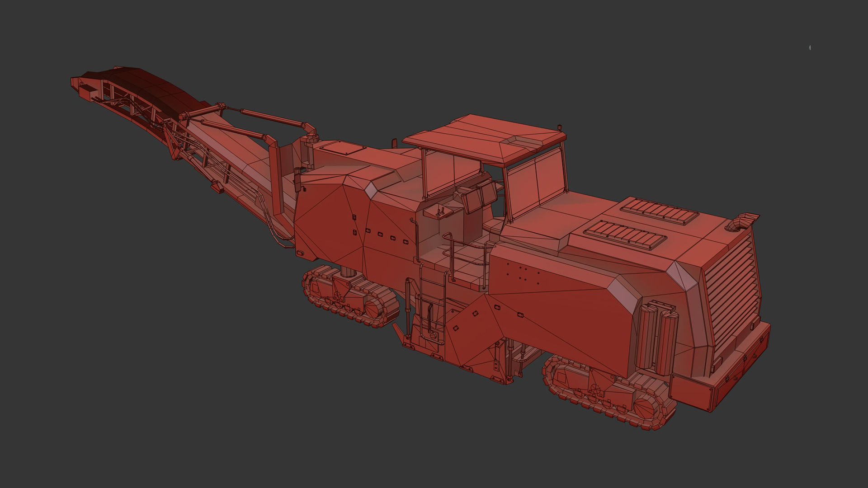
Task: Click the rear crawler track assembly
Action: point(609,393)
